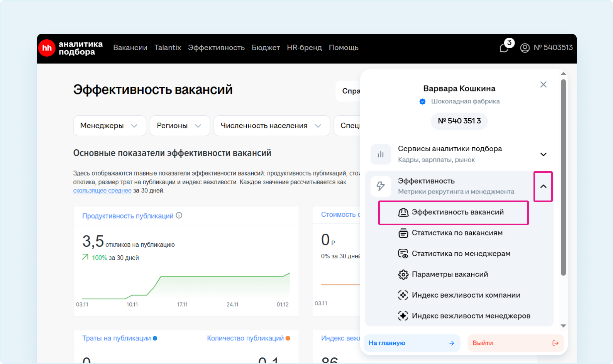Click the info icon beside Продуктивность публикаций
Image resolution: width=613 pixels, height=364 pixels.
pyautogui.click(x=179, y=216)
